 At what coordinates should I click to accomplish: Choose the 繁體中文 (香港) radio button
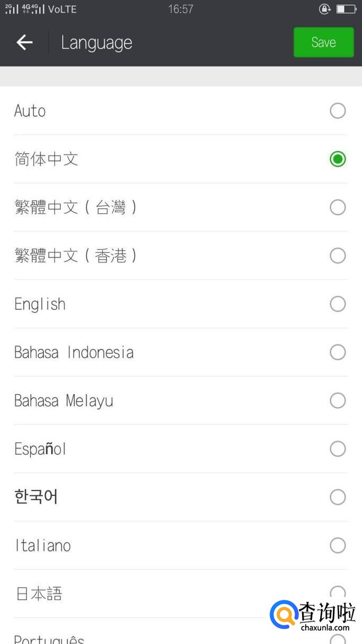coord(338,256)
